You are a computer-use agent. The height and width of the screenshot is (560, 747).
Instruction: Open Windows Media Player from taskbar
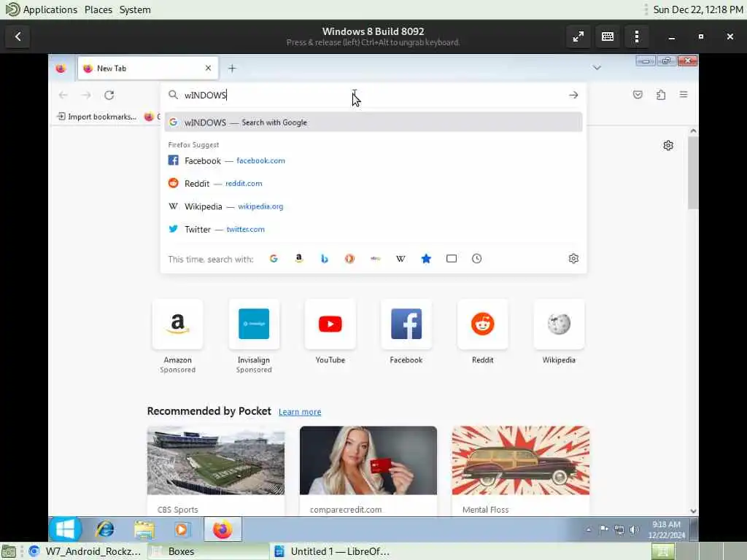click(x=182, y=529)
